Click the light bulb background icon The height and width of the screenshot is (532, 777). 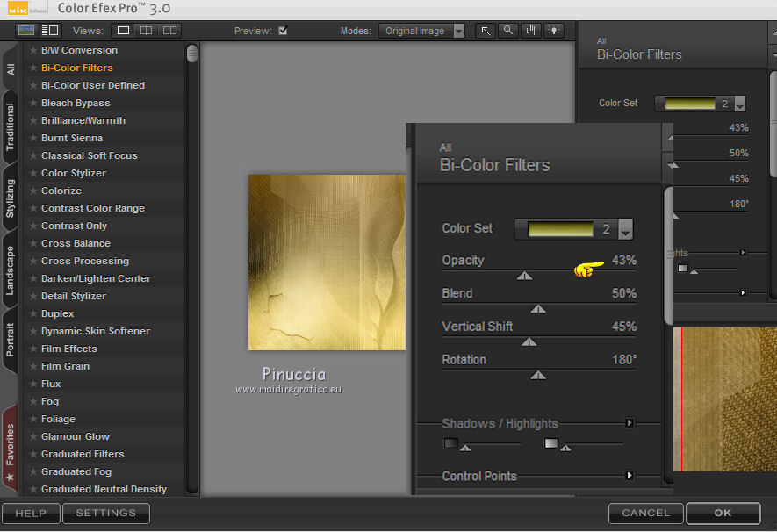pyautogui.click(x=553, y=31)
